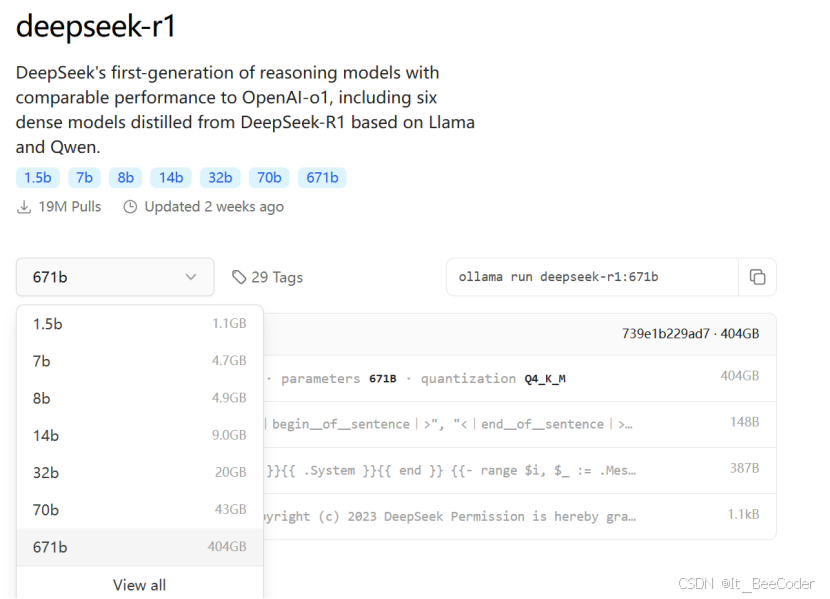
Task: Open the begin_of_sentence params row
Action: tap(520, 424)
